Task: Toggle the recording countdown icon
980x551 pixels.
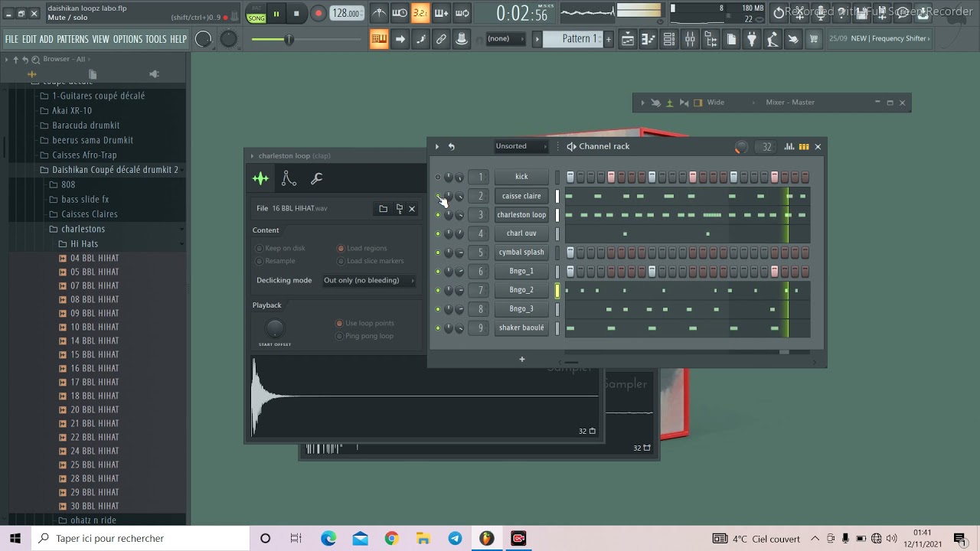Action: (x=420, y=13)
